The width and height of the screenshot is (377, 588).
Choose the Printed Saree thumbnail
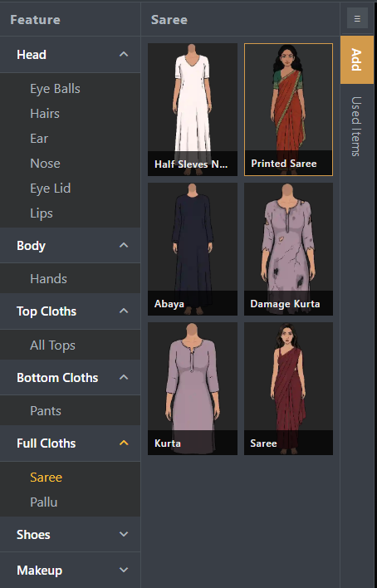pyautogui.click(x=288, y=110)
